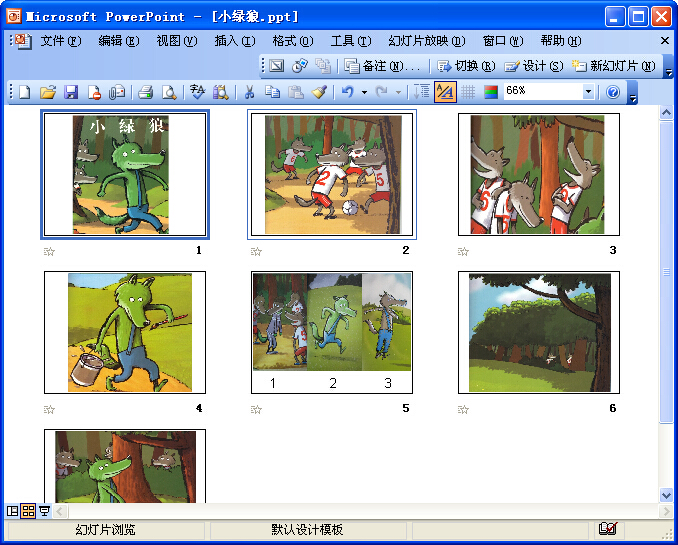Select the Slide Sorter view button
The image size is (678, 545).
click(x=28, y=511)
